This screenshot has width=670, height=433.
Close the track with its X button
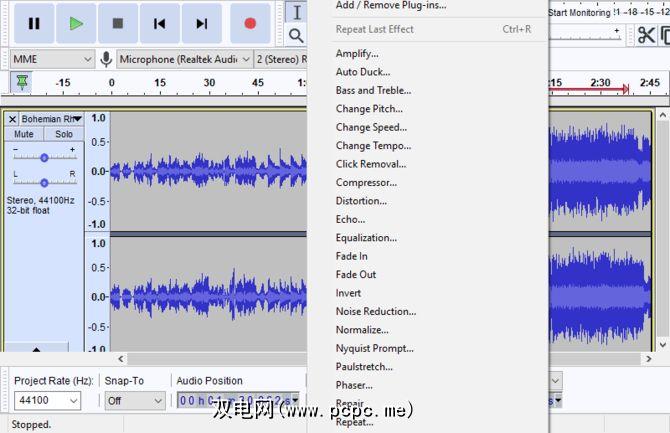[x=12, y=119]
